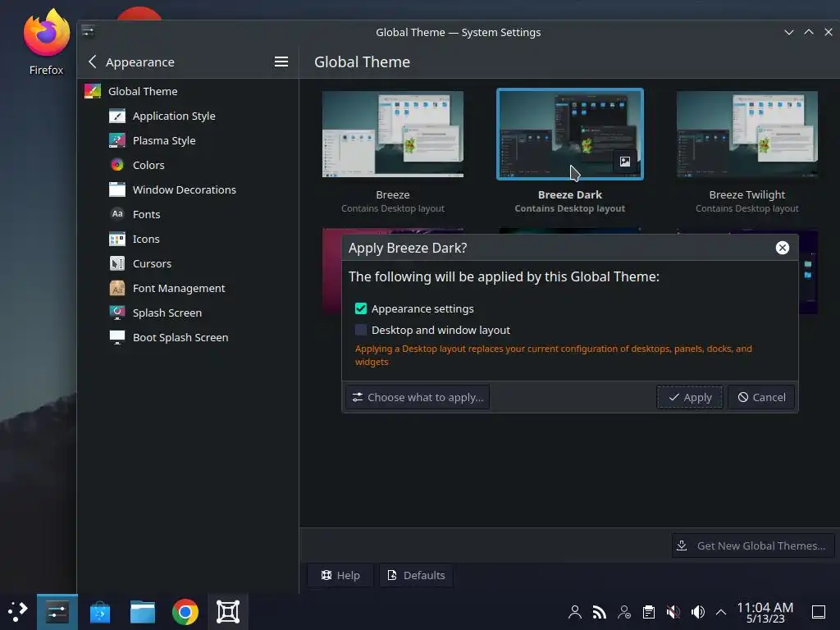The width and height of the screenshot is (840, 630).
Task: Open Dolphin file manager from the taskbar
Action: 143,612
